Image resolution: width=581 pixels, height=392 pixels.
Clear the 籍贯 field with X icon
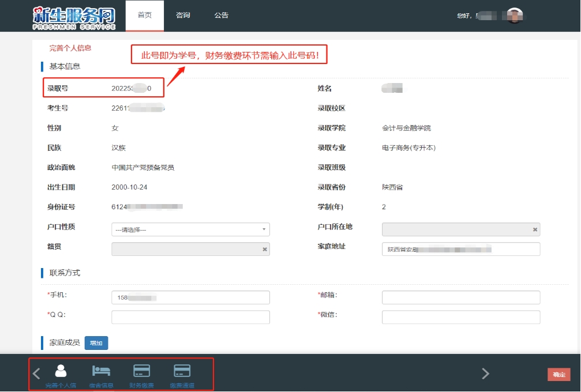click(265, 249)
